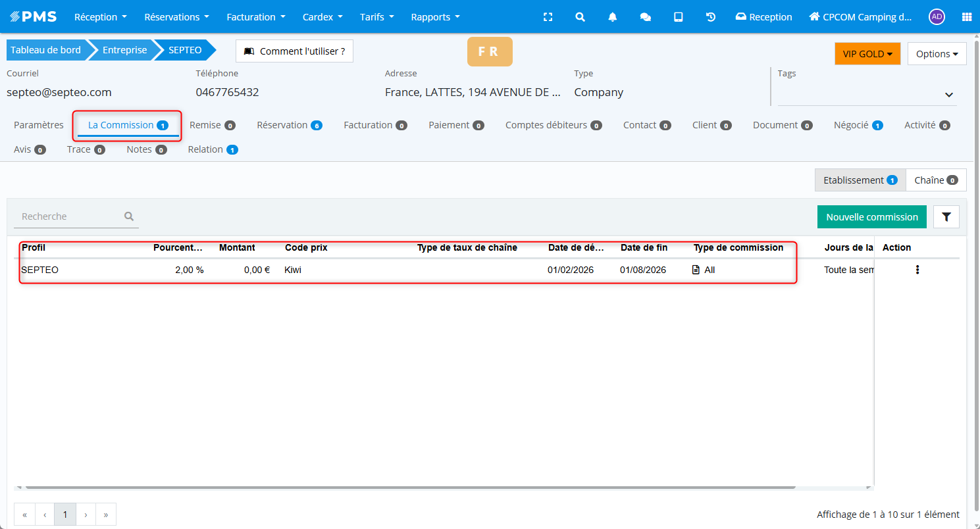Click the horizontal scrollbar under the table

pos(408,488)
